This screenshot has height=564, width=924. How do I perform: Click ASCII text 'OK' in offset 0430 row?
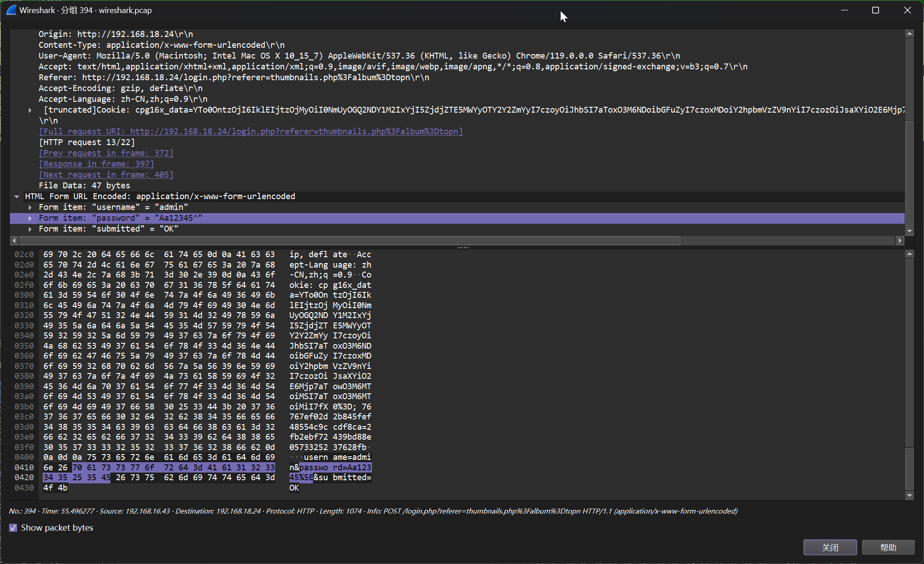point(294,488)
